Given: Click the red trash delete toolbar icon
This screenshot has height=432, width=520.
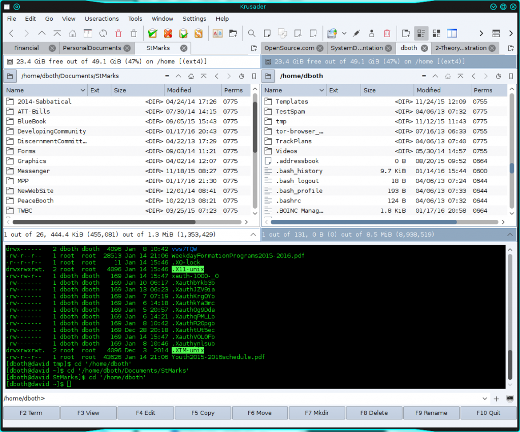Looking at the screenshot, I should pos(118,33).
